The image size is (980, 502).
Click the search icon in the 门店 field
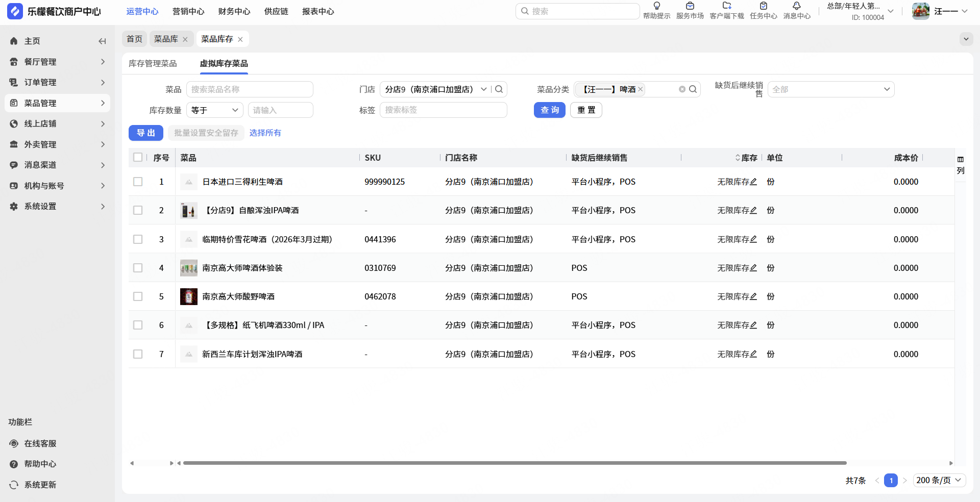point(499,89)
